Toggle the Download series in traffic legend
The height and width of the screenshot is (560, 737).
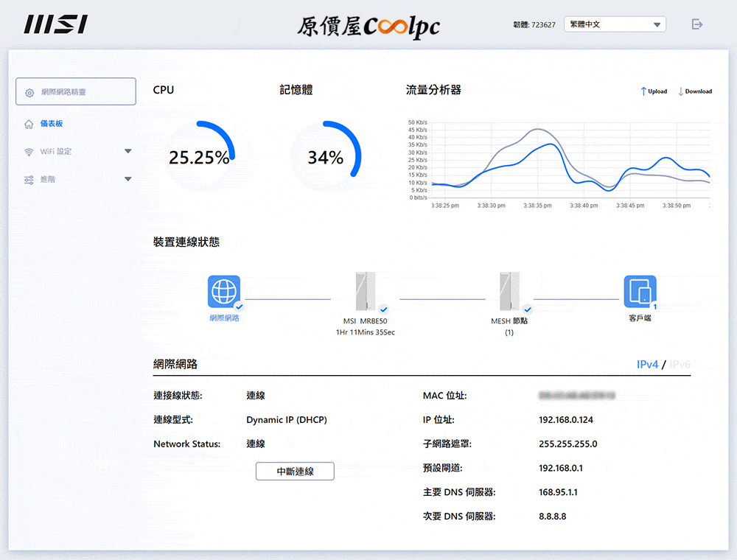[x=694, y=91]
